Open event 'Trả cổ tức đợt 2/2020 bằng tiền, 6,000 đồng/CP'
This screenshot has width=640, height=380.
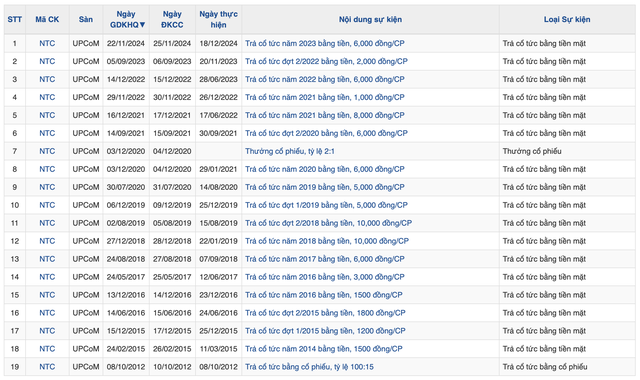pyautogui.click(x=326, y=133)
